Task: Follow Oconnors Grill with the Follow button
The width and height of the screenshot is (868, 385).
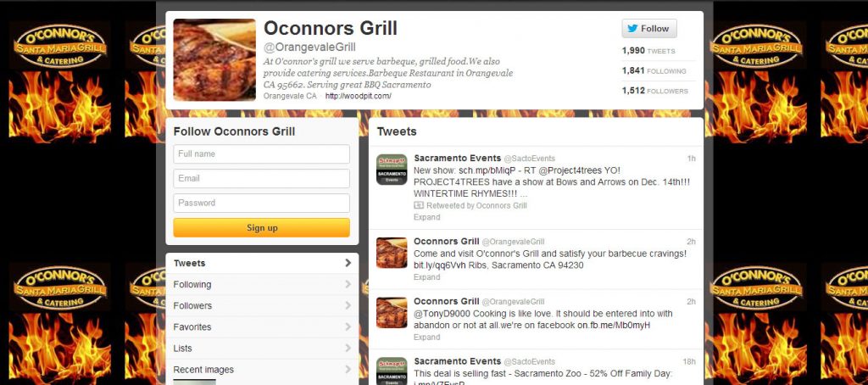Action: (x=648, y=28)
